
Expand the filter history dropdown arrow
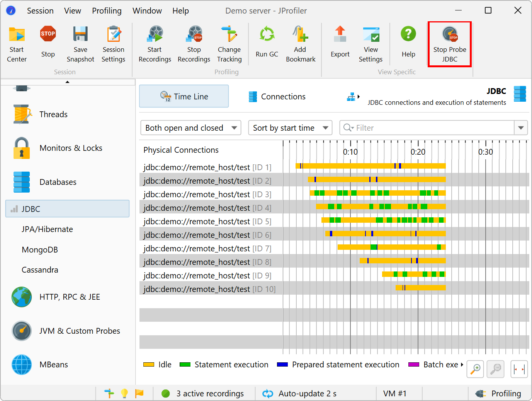click(x=521, y=128)
